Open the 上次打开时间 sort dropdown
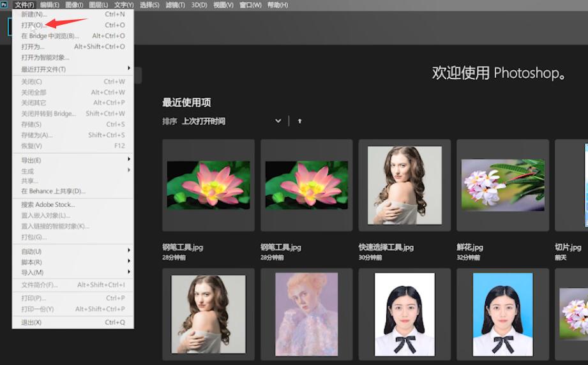588x365 pixels. pyautogui.click(x=231, y=121)
